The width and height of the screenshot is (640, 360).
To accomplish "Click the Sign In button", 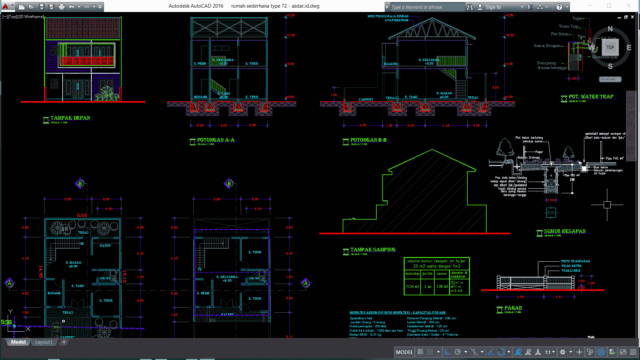I will pos(489,7).
